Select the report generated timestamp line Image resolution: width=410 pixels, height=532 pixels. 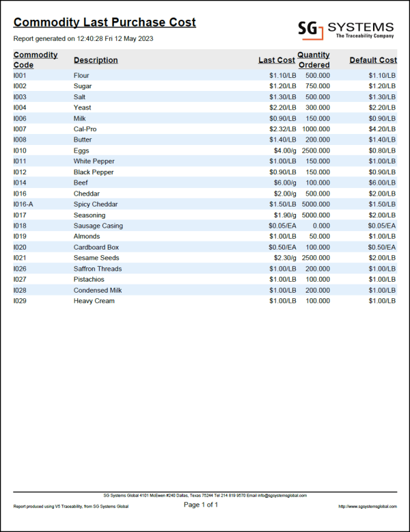click(83, 39)
